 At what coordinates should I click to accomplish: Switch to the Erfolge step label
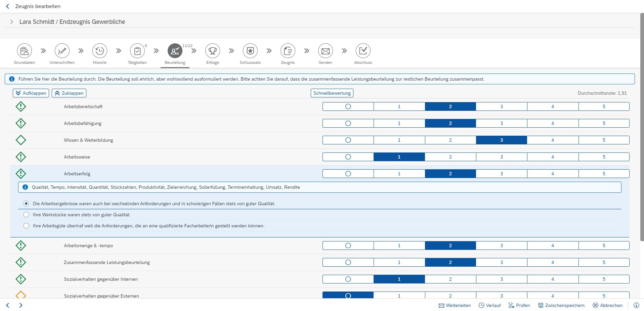tap(213, 62)
